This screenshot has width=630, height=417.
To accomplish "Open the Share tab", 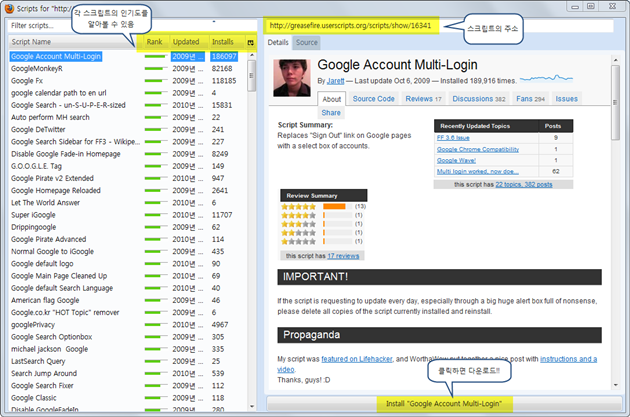I will click(x=331, y=113).
